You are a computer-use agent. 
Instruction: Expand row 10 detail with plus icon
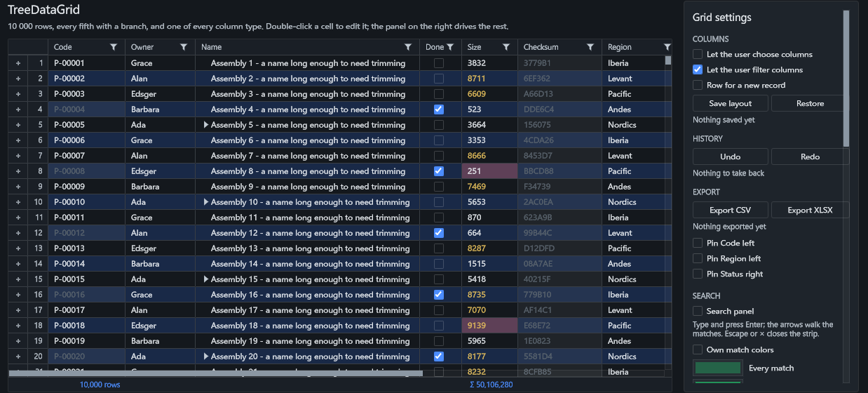(18, 202)
